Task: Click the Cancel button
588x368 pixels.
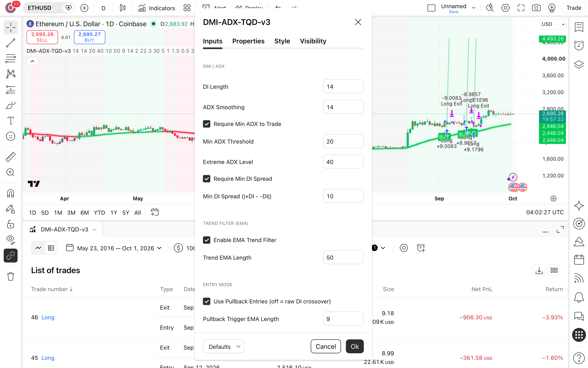Action: tap(326, 346)
